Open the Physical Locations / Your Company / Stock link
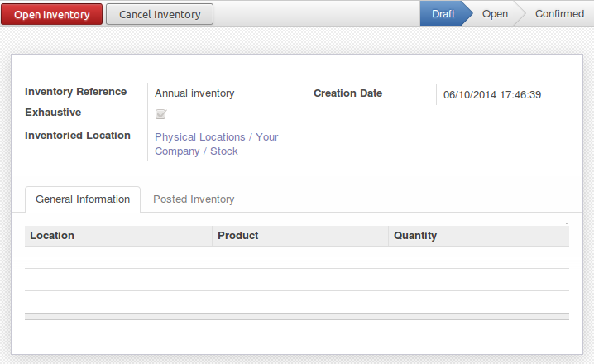 pos(216,144)
